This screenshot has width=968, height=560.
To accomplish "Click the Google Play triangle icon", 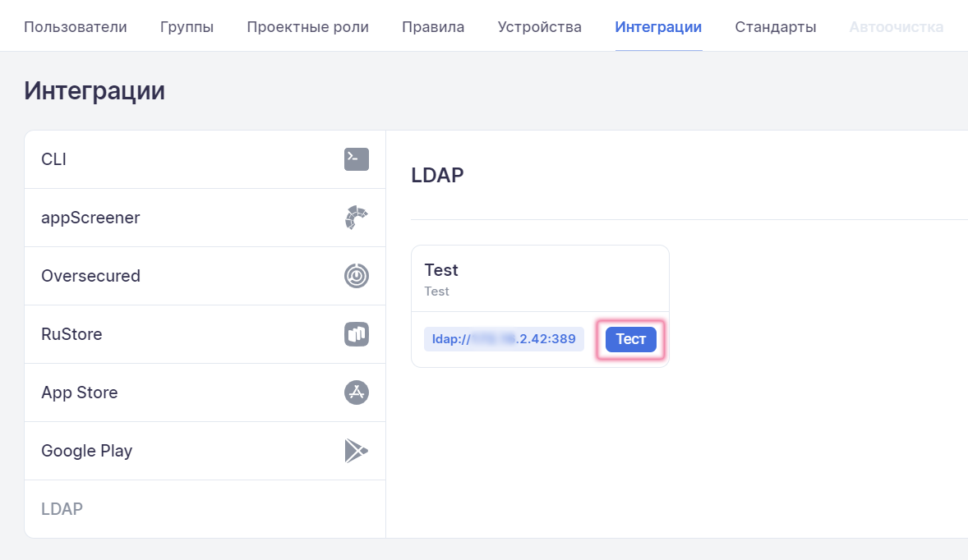I will (356, 451).
